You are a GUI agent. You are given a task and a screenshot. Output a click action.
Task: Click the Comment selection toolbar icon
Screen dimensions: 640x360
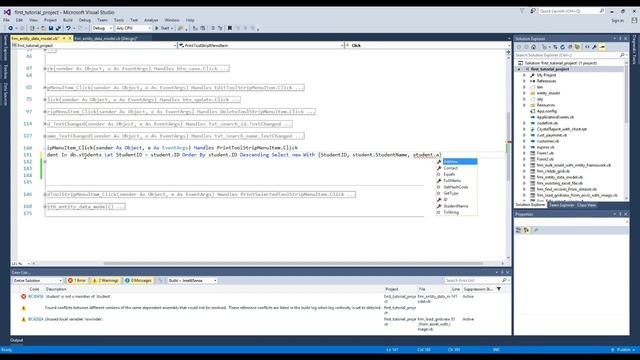[x=213, y=28]
